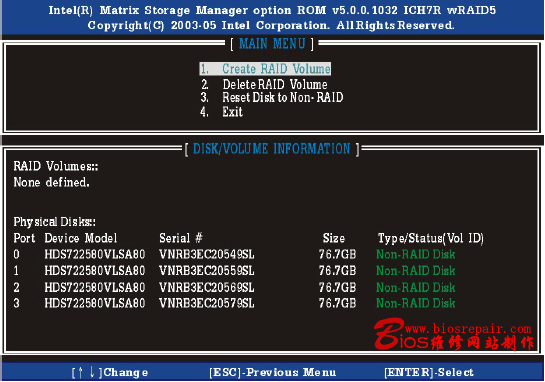545x382 pixels.
Task: Click the None defined text
Action: [51, 182]
